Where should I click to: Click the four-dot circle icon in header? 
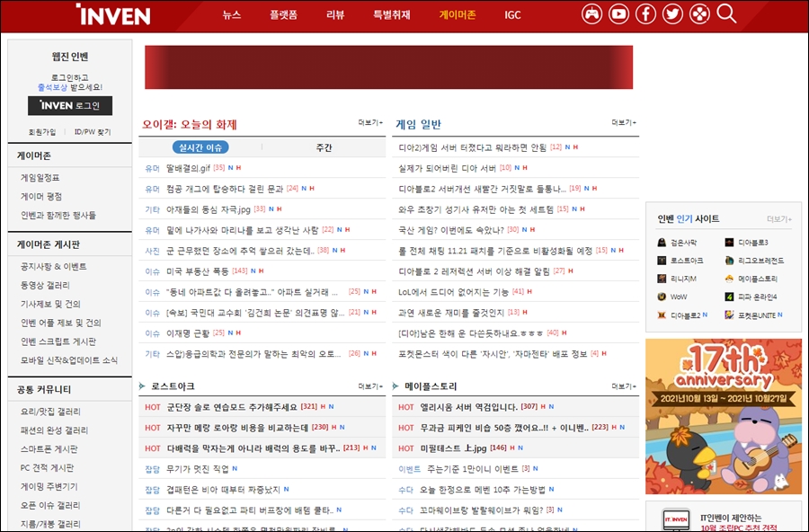click(x=699, y=14)
